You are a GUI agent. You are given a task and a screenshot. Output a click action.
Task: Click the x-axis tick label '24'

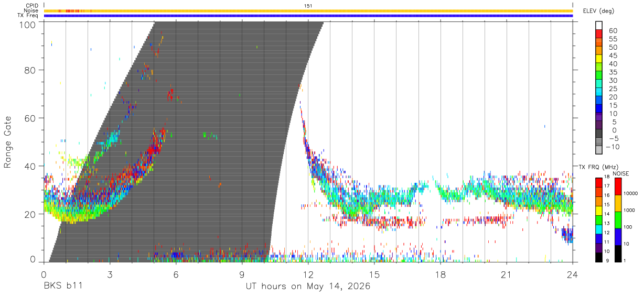pyautogui.click(x=573, y=274)
